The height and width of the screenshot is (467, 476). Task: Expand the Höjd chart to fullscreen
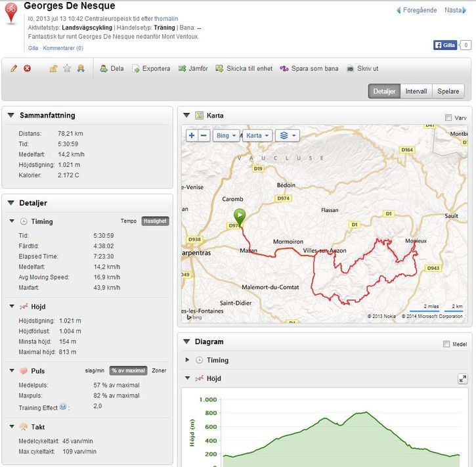click(463, 379)
